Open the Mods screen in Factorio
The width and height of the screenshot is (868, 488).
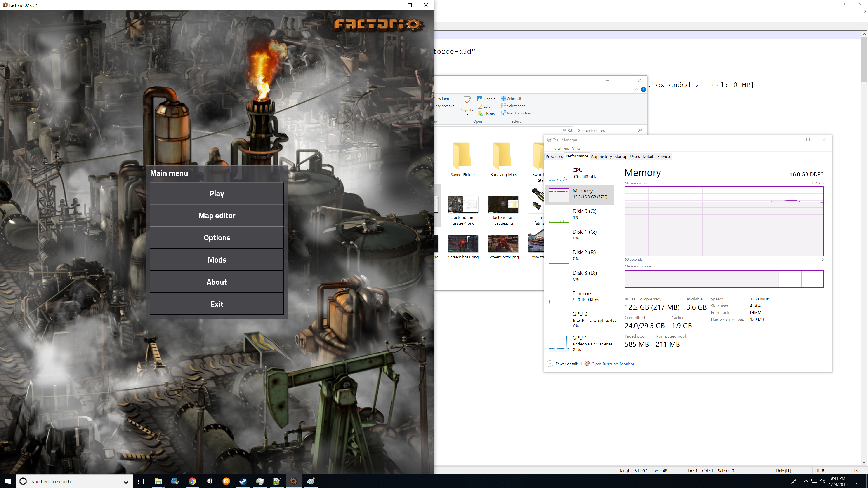tap(217, 260)
